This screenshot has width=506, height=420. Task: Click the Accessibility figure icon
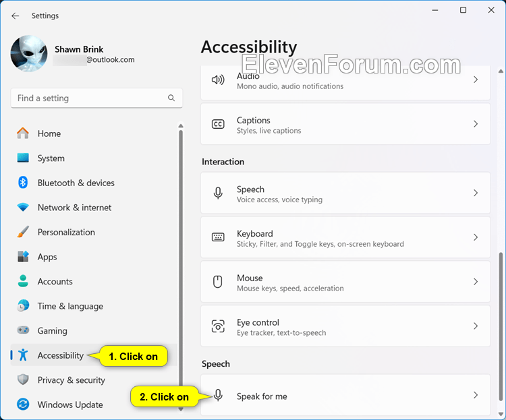click(23, 355)
